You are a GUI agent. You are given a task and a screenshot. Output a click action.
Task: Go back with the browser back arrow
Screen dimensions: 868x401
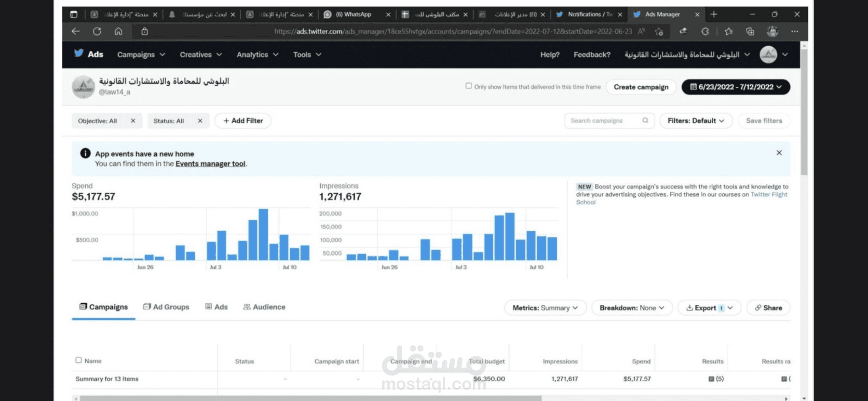click(x=75, y=32)
